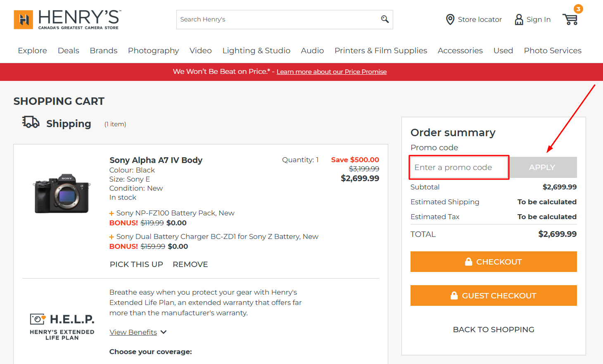Screen dimensions: 603x364
Task: Click the GUEST CHECKOUT button
Action: tap(494, 295)
